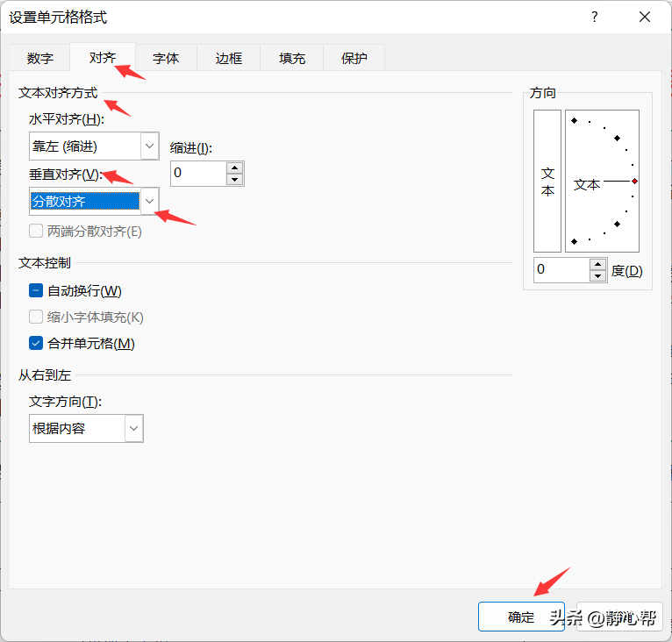The image size is (672, 642).
Task: Decrease the 缩进 value with down arrow
Action: (234, 179)
